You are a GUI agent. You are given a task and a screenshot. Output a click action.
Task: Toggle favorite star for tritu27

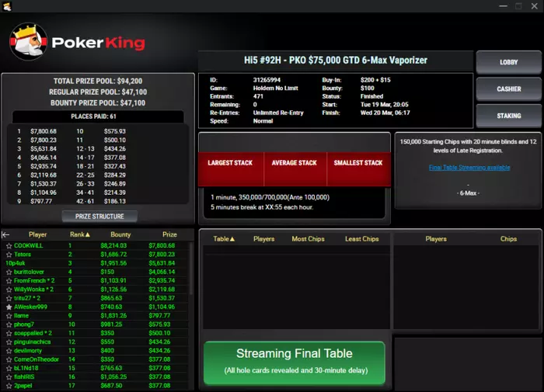click(x=9, y=298)
